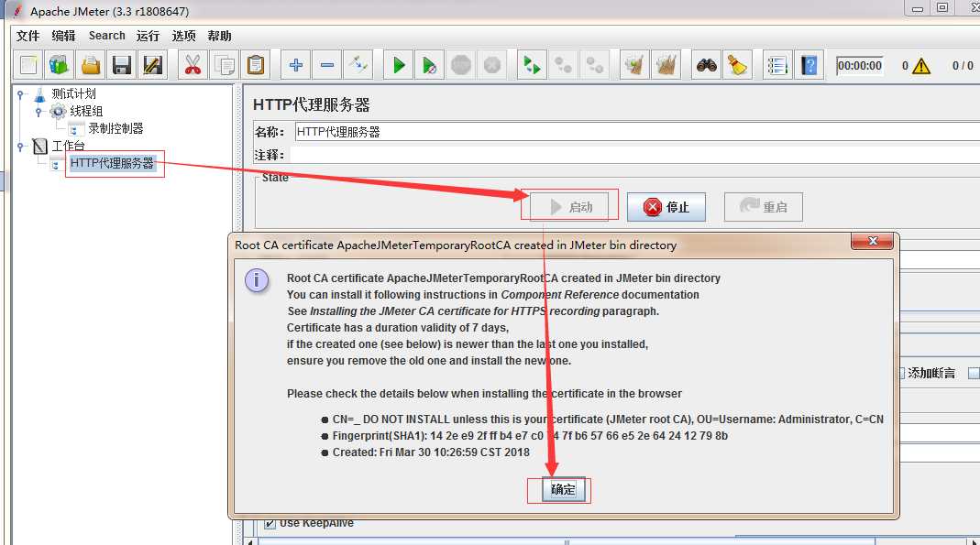This screenshot has width=980, height=545.
Task: Click the 'CN=_ DO NOT INSTALL' line
Action: (608, 420)
